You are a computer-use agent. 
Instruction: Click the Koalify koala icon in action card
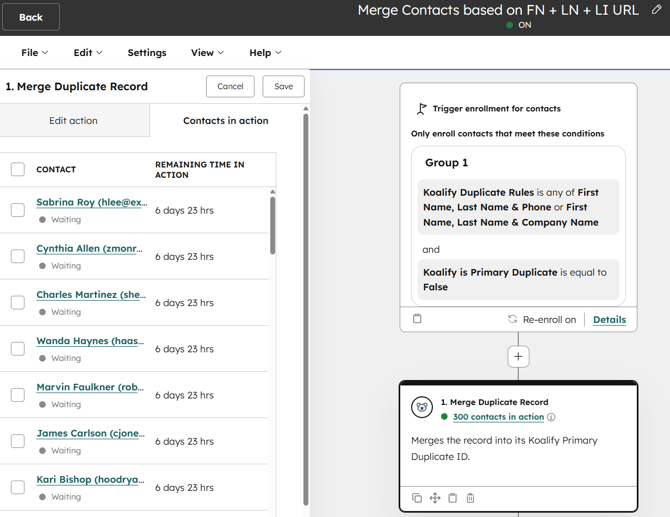point(422,407)
